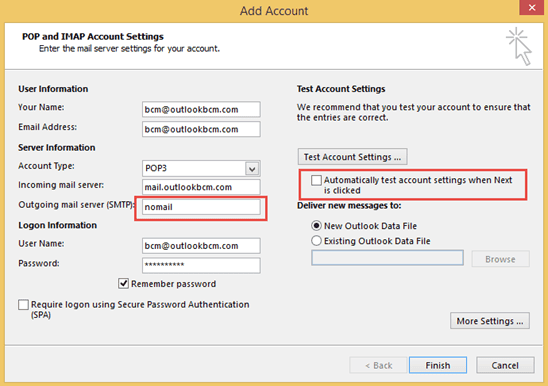Click the User Name input field

point(201,246)
